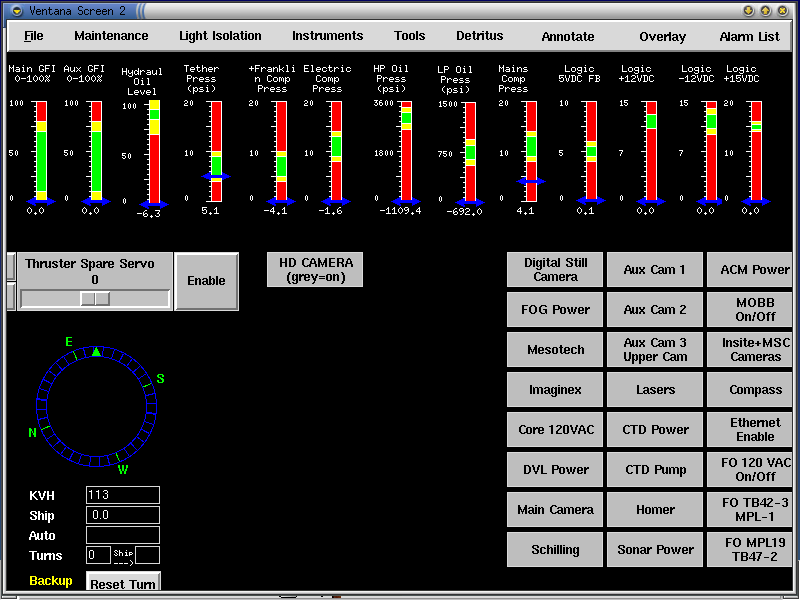Click the Main GFI gauge bar
This screenshot has height=600, width=800.
[41, 151]
